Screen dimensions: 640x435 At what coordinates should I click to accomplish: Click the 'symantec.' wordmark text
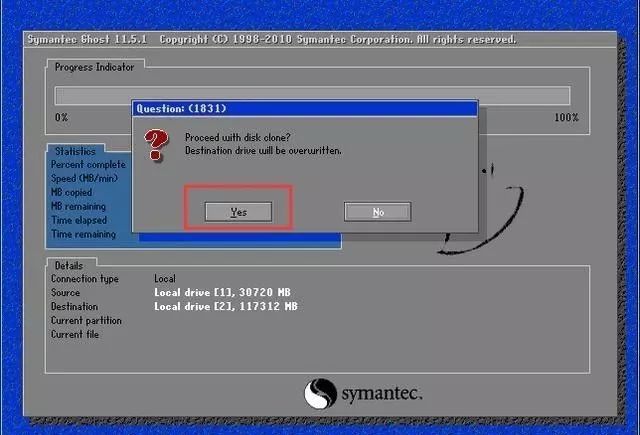[x=382, y=394]
